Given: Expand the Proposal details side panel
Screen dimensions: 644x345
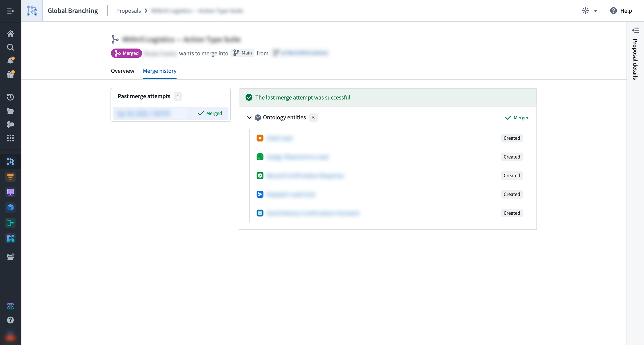Looking at the screenshot, I should (x=635, y=30).
